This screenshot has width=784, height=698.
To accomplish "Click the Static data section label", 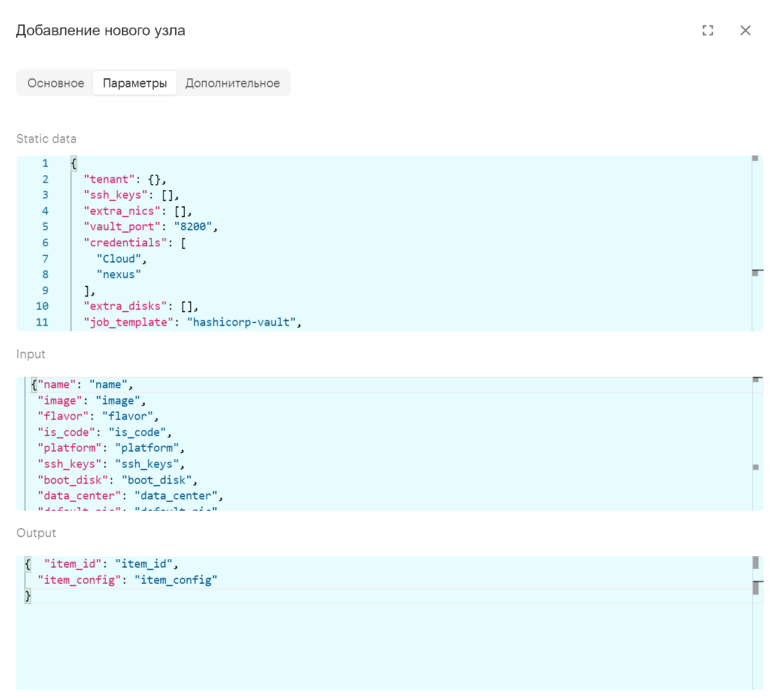I will 47,139.
